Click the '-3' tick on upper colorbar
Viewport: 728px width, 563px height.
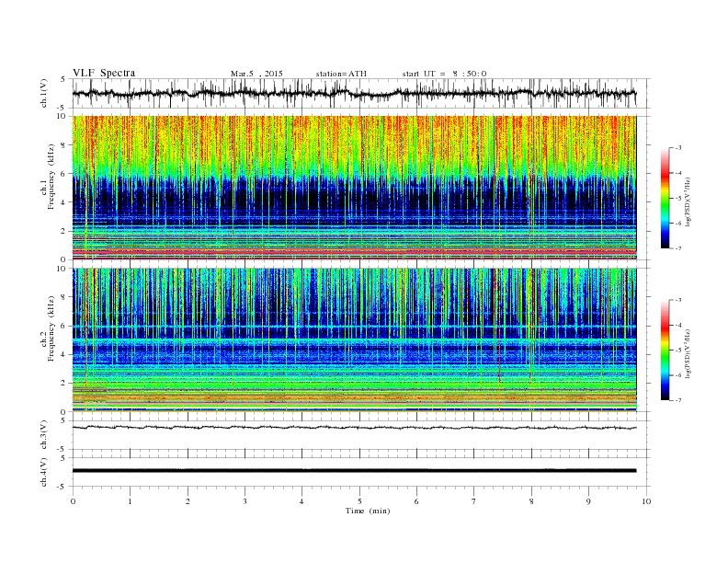tap(677, 148)
